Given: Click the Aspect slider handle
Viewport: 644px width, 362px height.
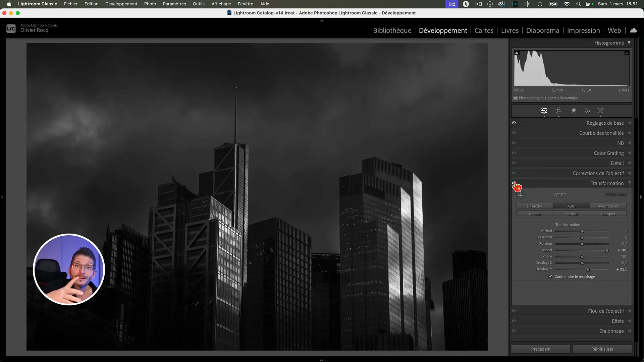Looking at the screenshot, I should (x=607, y=250).
